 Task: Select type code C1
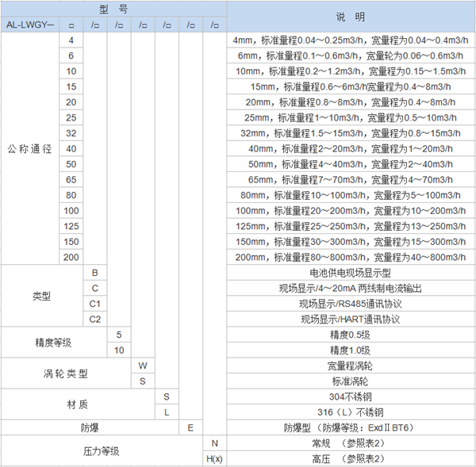point(95,304)
